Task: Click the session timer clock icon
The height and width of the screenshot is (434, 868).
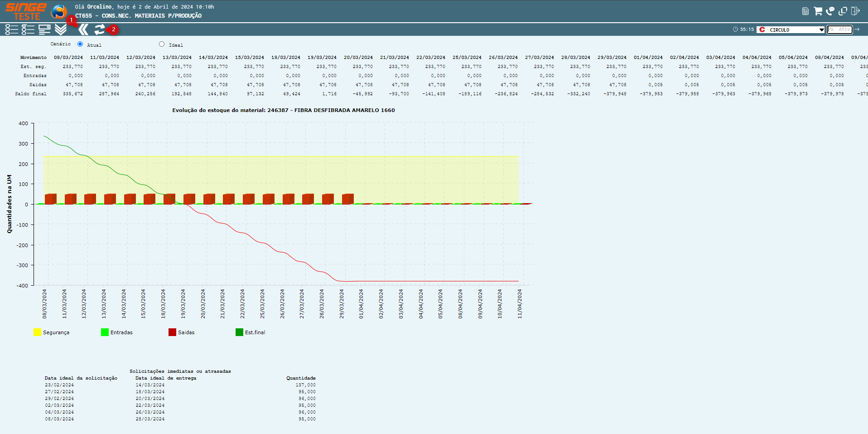Action: (x=735, y=29)
